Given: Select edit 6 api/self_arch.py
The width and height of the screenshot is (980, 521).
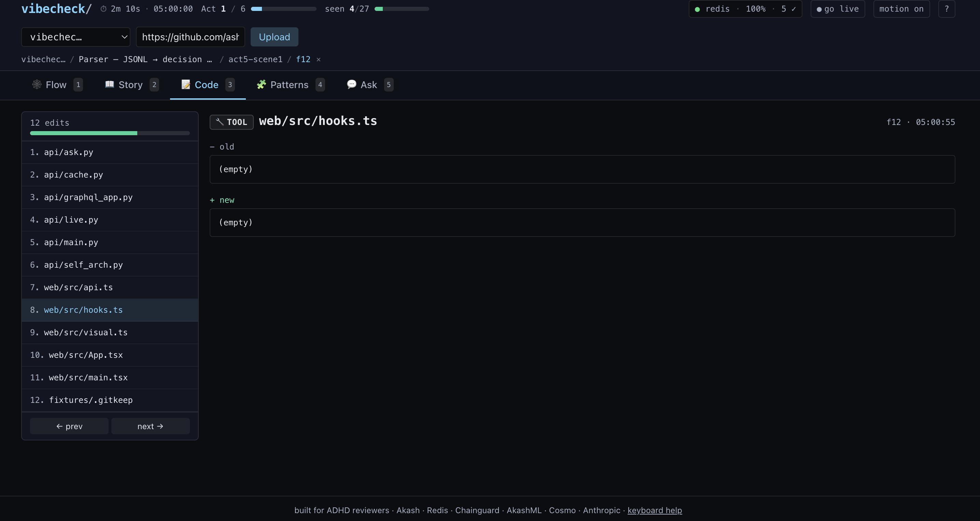Looking at the screenshot, I should (x=110, y=265).
